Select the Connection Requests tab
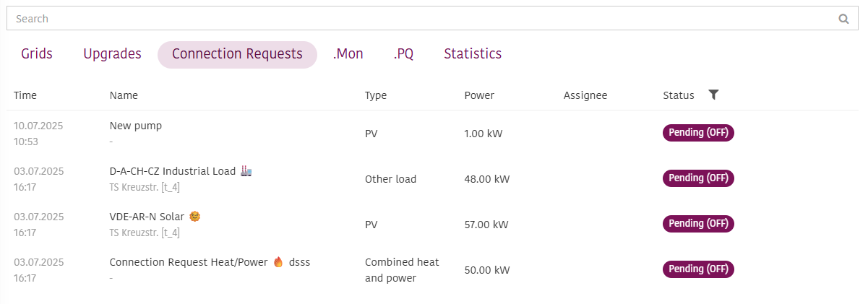The image size is (868, 304). (x=237, y=55)
